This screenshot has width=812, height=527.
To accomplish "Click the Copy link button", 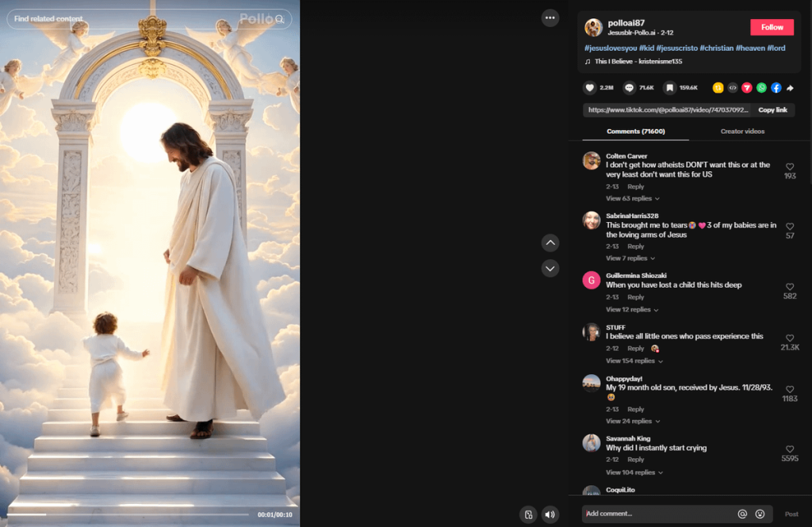I will point(772,110).
